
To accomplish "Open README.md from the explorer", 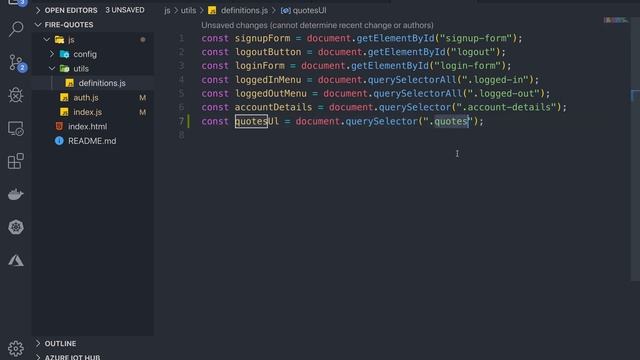I will point(93,141).
